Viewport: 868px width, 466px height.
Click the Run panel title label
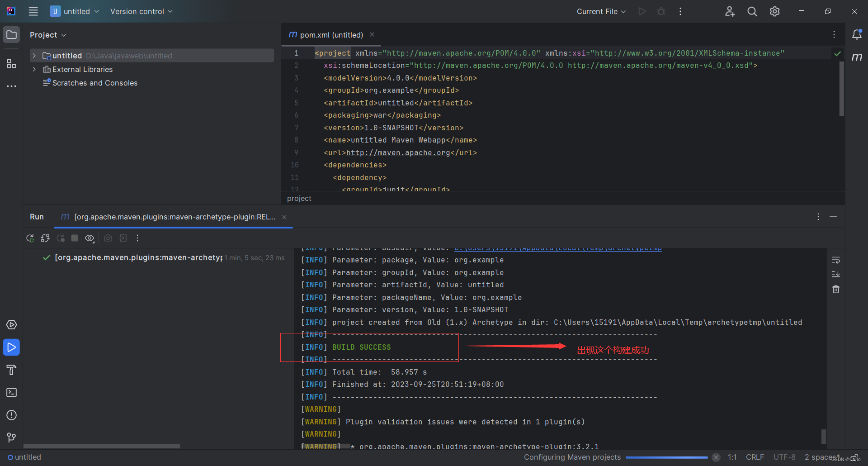(x=37, y=217)
